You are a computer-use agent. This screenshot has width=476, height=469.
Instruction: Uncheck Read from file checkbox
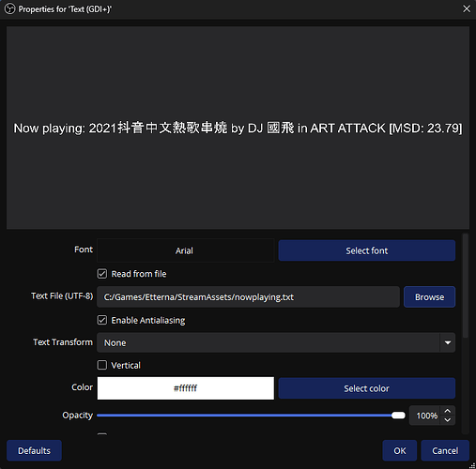[x=102, y=274]
